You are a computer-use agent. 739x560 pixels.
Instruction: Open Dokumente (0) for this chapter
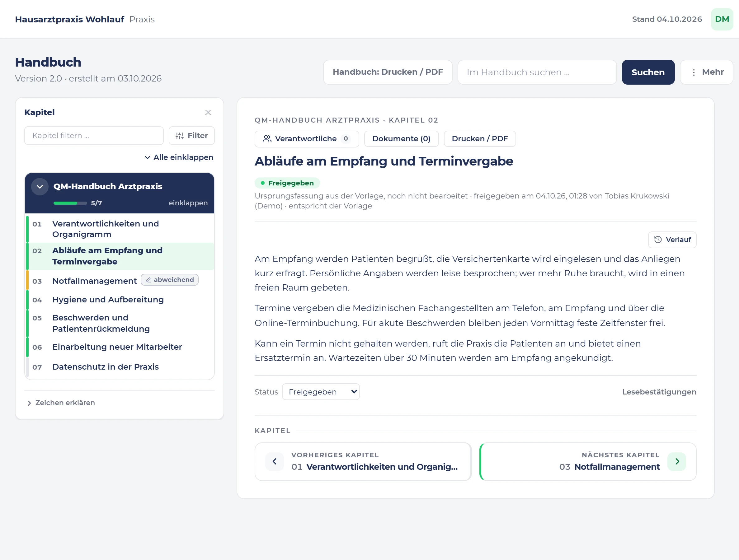[x=401, y=138]
